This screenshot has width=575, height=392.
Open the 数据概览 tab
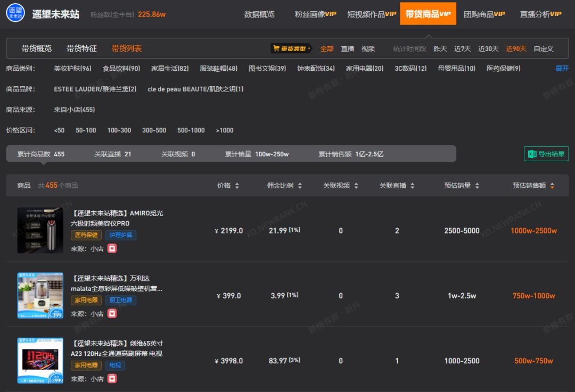point(259,14)
